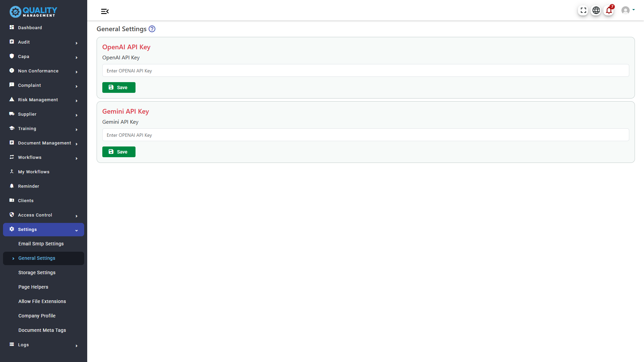Open Storage Settings from the Settings menu

(37, 273)
